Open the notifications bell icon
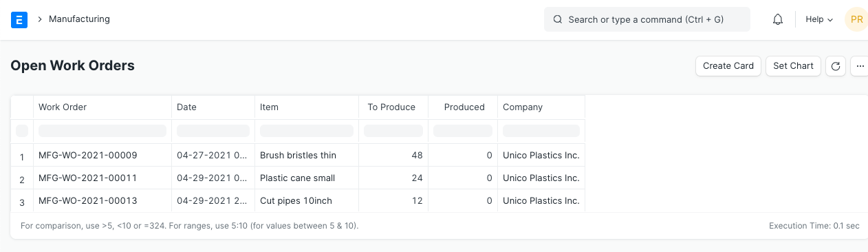This screenshot has width=868, height=252. click(x=778, y=19)
